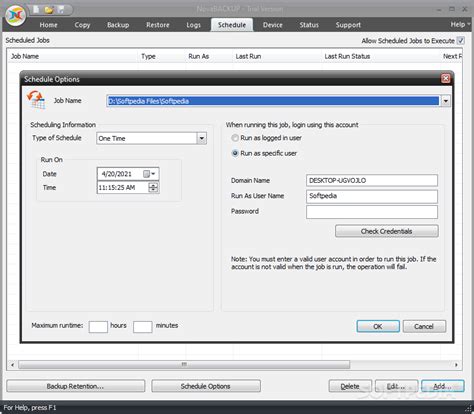
Task: Select Run as specific user
Action: 235,153
